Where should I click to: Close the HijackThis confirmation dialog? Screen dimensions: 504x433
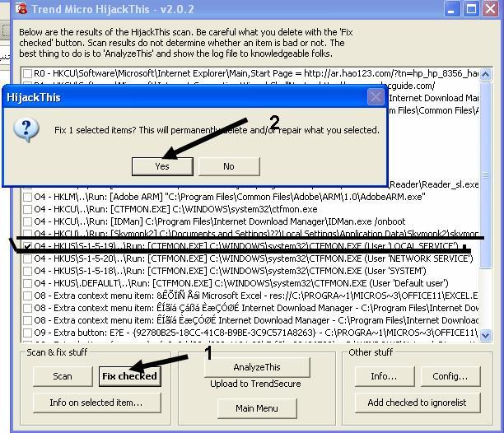pyautogui.click(x=376, y=97)
